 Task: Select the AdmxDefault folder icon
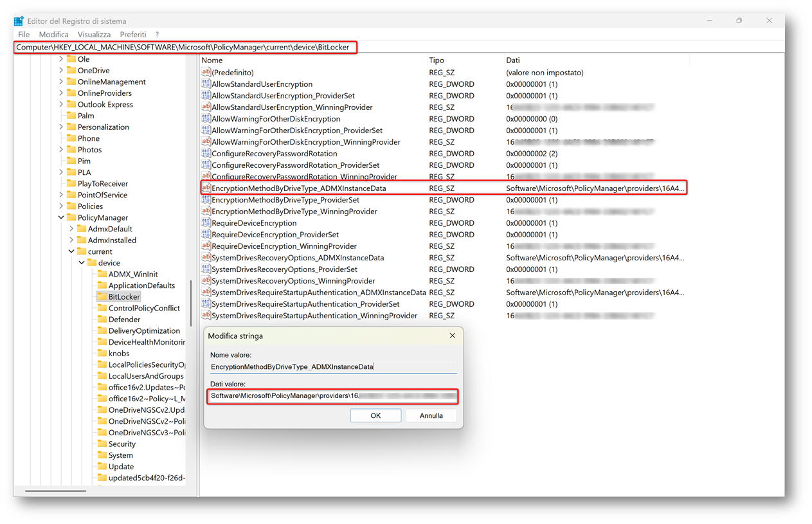pos(81,229)
